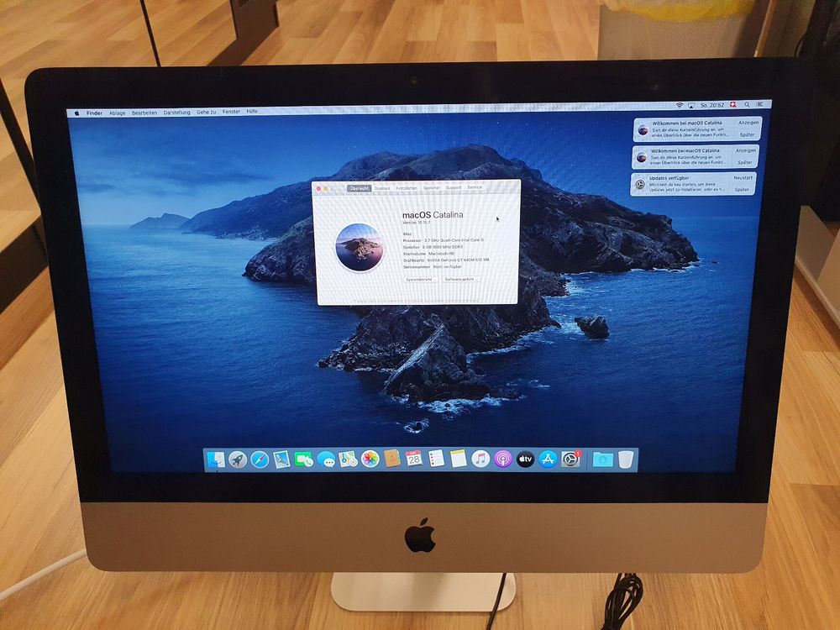Open System Preferences showing the update badge
This screenshot has width=840, height=630.
click(569, 459)
